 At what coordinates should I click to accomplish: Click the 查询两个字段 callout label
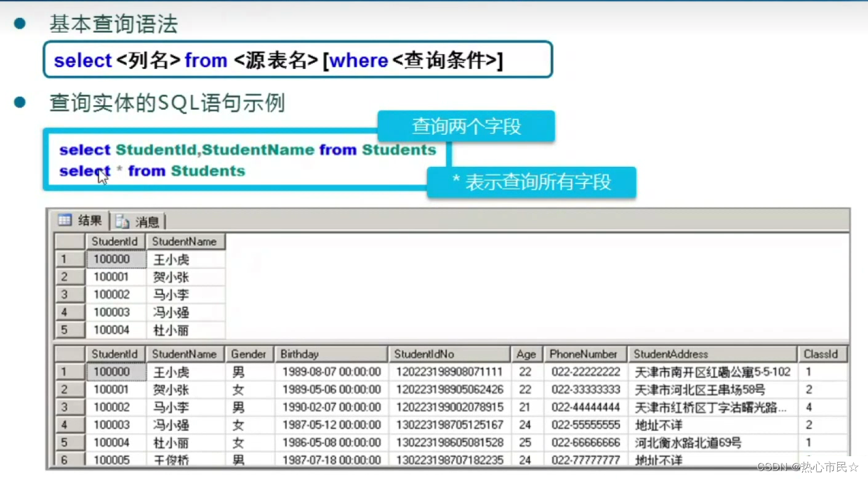466,127
